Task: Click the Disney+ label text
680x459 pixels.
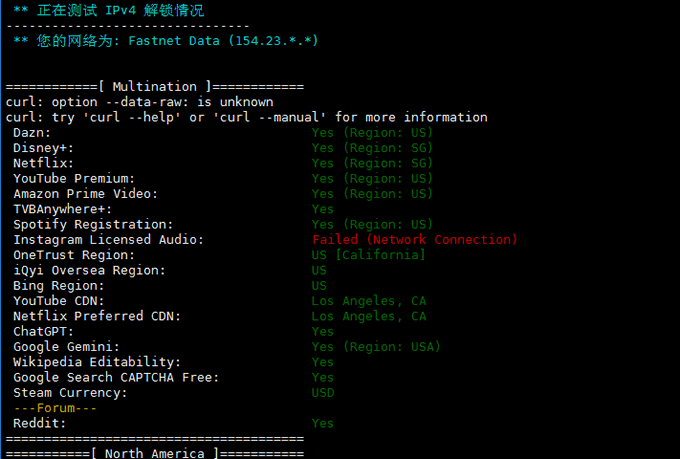Action: point(43,148)
